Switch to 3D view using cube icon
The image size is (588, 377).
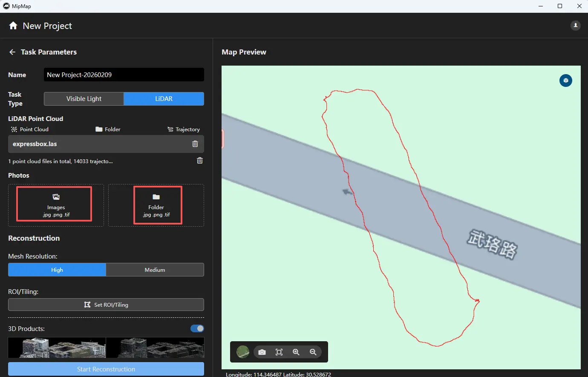pyautogui.click(x=565, y=81)
